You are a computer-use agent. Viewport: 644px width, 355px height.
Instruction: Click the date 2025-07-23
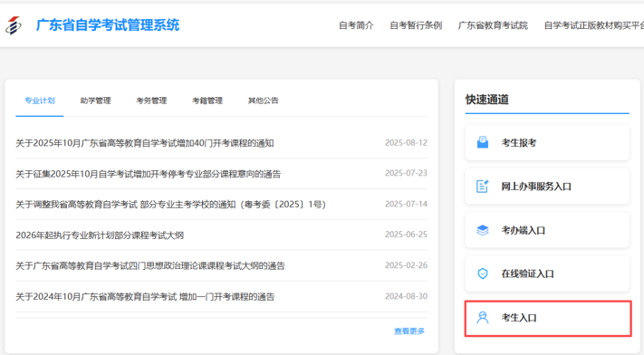[406, 173]
